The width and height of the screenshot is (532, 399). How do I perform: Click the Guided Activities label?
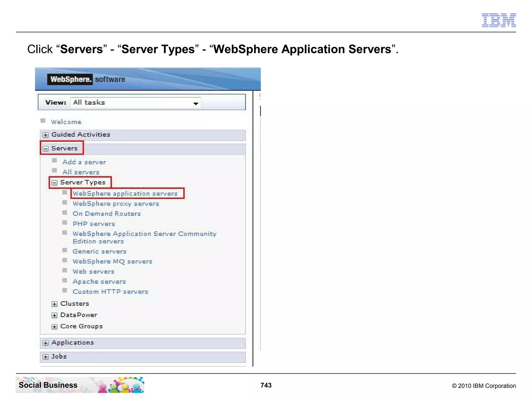(81, 135)
